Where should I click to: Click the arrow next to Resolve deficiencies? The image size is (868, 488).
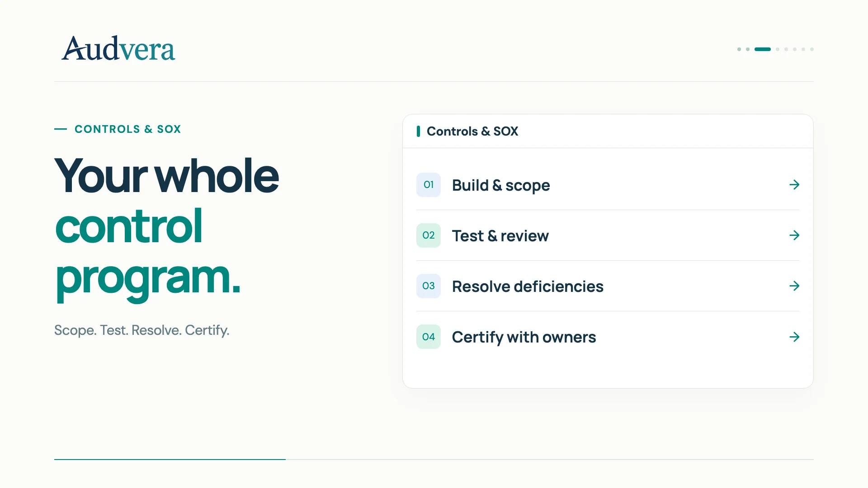click(794, 286)
